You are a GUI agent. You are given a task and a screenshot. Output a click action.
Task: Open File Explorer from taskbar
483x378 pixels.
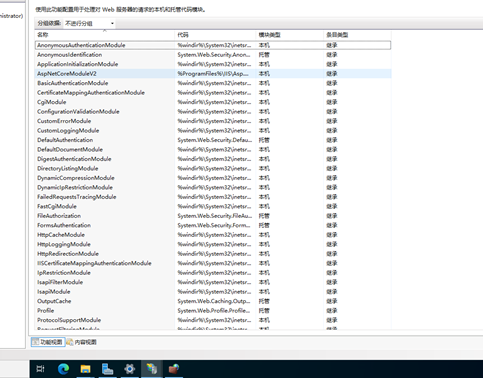tap(85, 369)
